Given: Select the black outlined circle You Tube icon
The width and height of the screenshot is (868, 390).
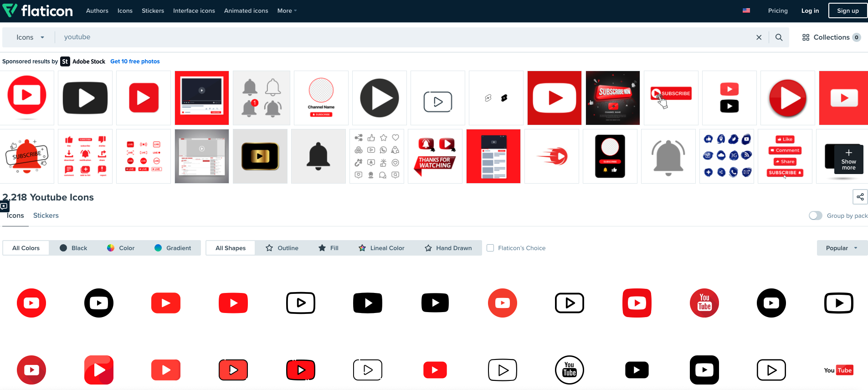Looking at the screenshot, I should point(570,370).
